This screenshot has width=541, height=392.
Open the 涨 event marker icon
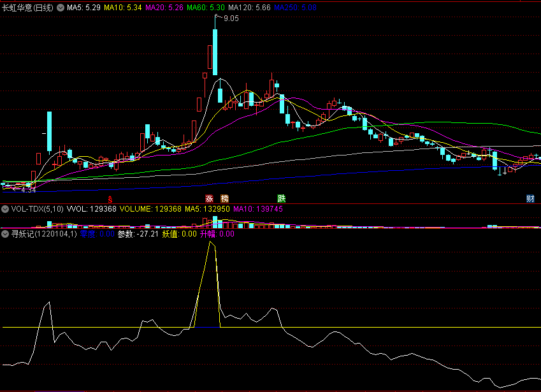click(x=209, y=199)
